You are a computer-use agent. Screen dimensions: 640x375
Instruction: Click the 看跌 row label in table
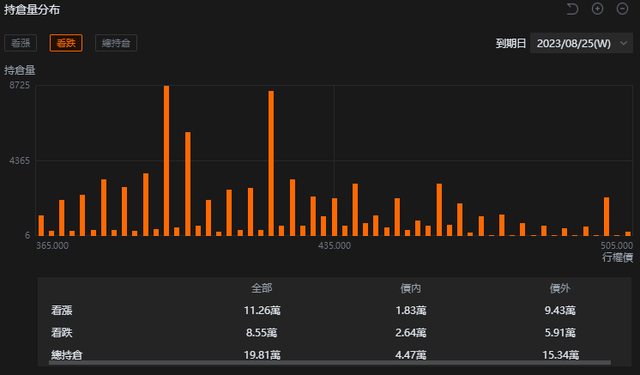62,333
